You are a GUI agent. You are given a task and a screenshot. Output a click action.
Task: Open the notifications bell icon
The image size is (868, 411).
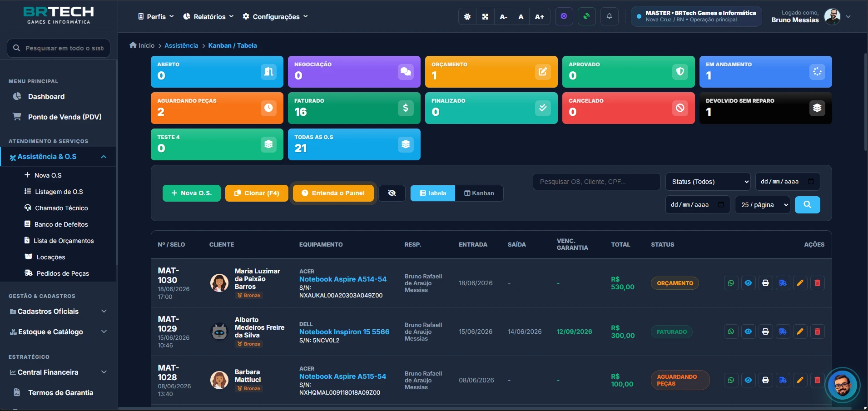coord(609,16)
